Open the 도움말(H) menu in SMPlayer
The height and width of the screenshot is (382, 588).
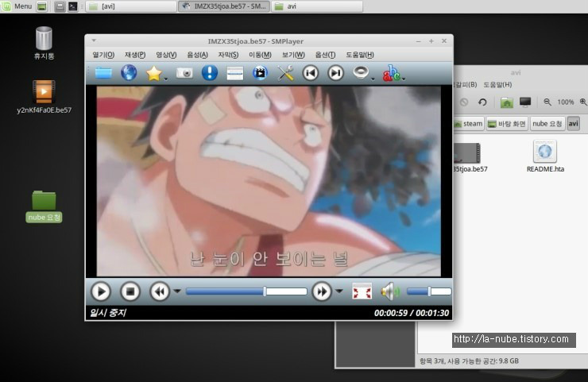click(360, 55)
